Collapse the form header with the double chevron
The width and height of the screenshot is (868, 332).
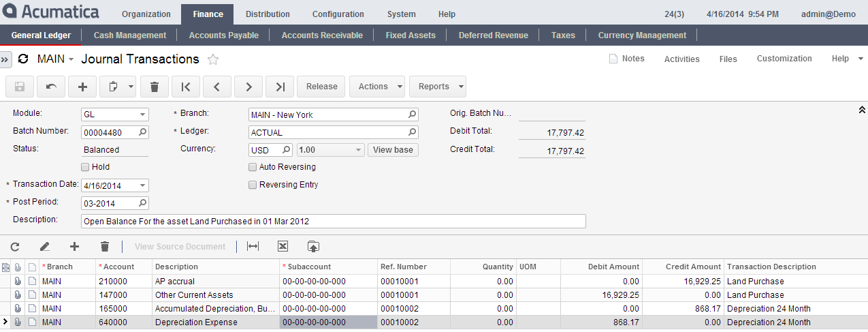coord(861,110)
